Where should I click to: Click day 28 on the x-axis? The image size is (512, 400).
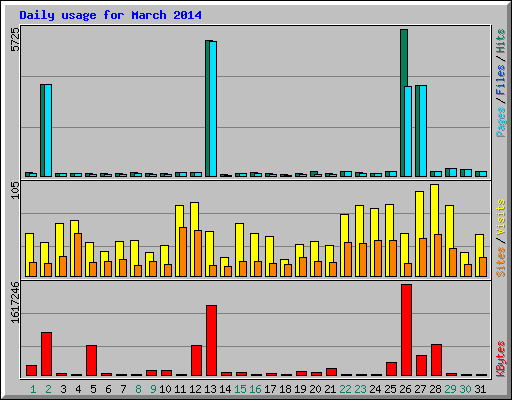435,389
